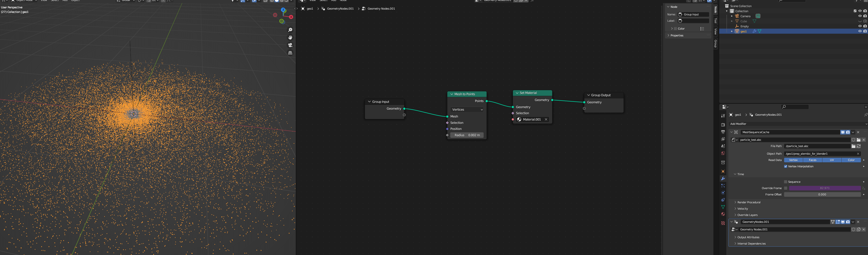Click the zoom magnifier icon in viewport
868x255 pixels.
click(x=290, y=30)
